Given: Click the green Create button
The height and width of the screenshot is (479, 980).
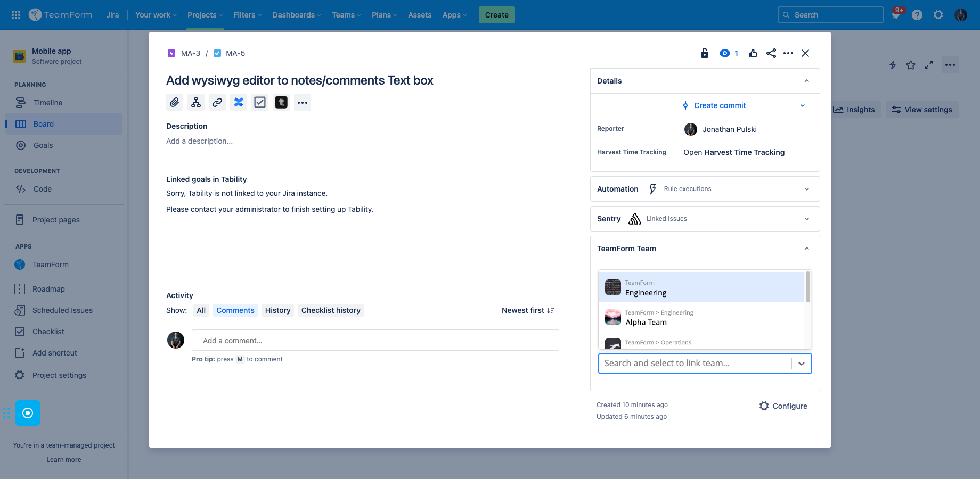Looking at the screenshot, I should tap(497, 15).
